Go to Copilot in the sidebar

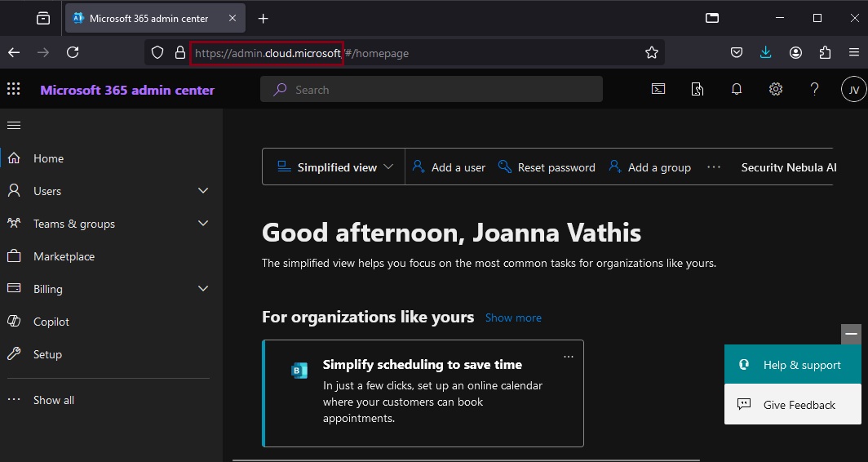click(51, 322)
